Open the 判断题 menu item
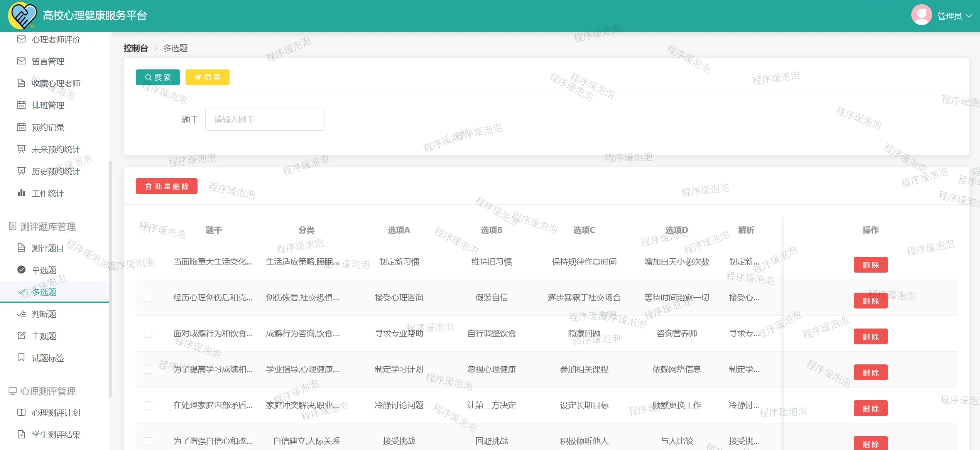The width and height of the screenshot is (980, 450). coord(44,314)
